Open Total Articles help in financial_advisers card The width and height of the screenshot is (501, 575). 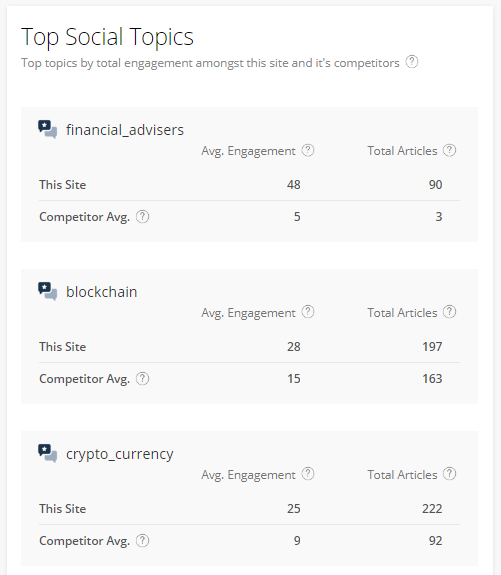tap(449, 150)
